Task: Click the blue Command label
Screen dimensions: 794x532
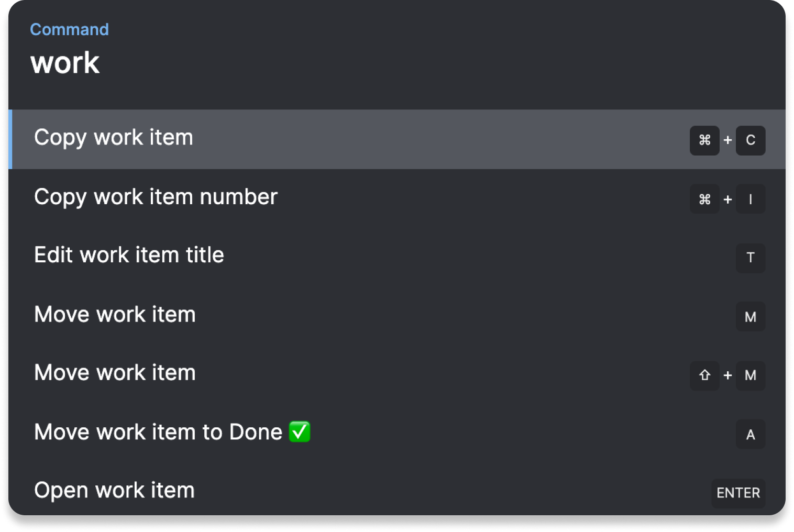Action: [x=69, y=29]
